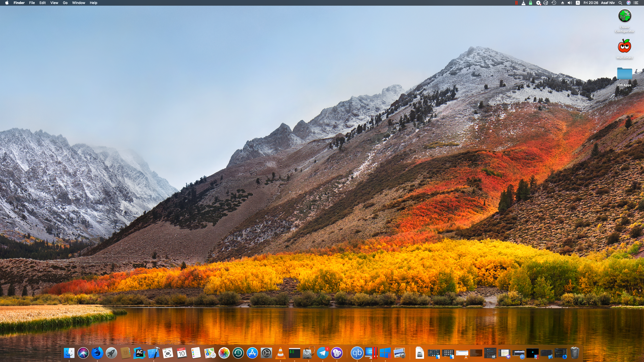Open the volume control in menu bar
Viewport: 644px width, 362px height.
point(570,3)
